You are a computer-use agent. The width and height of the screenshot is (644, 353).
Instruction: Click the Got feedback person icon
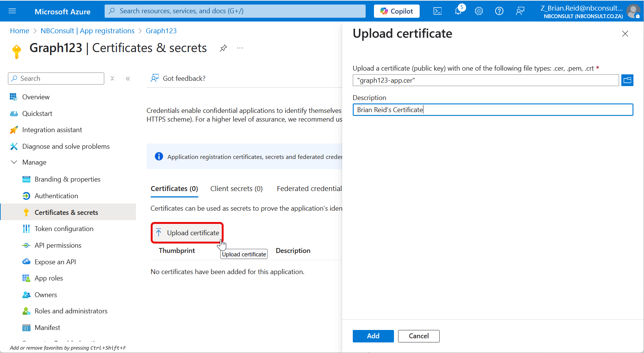click(x=154, y=78)
